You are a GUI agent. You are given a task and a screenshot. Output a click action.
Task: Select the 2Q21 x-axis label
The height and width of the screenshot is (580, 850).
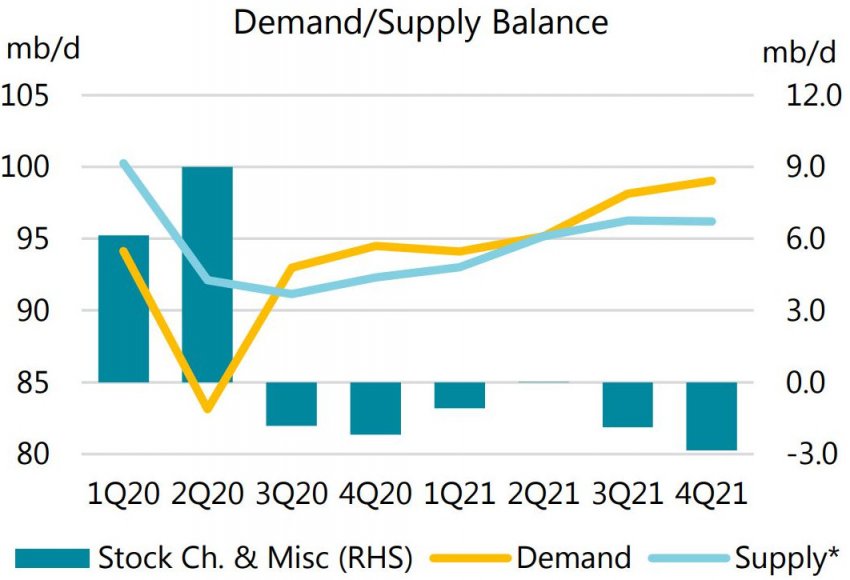pos(543,495)
